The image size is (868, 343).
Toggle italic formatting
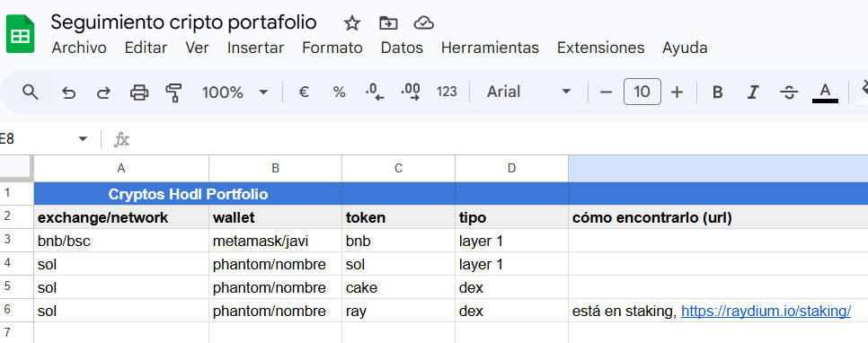(x=752, y=92)
